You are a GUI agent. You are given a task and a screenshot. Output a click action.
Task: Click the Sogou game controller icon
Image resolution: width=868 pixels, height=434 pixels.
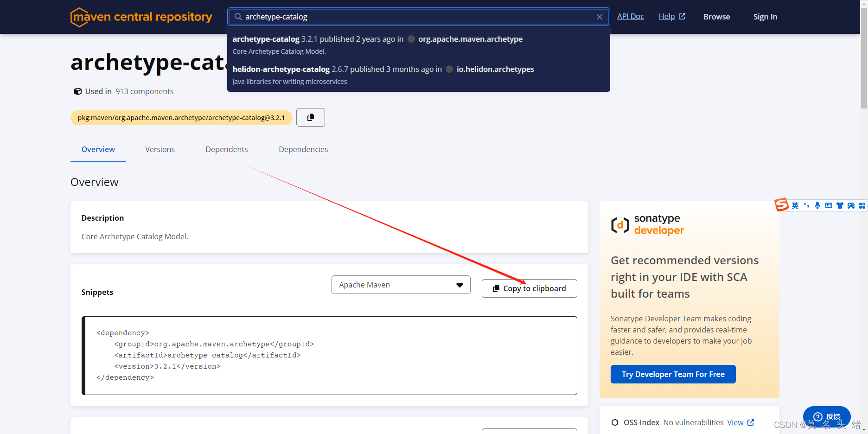[x=851, y=205]
